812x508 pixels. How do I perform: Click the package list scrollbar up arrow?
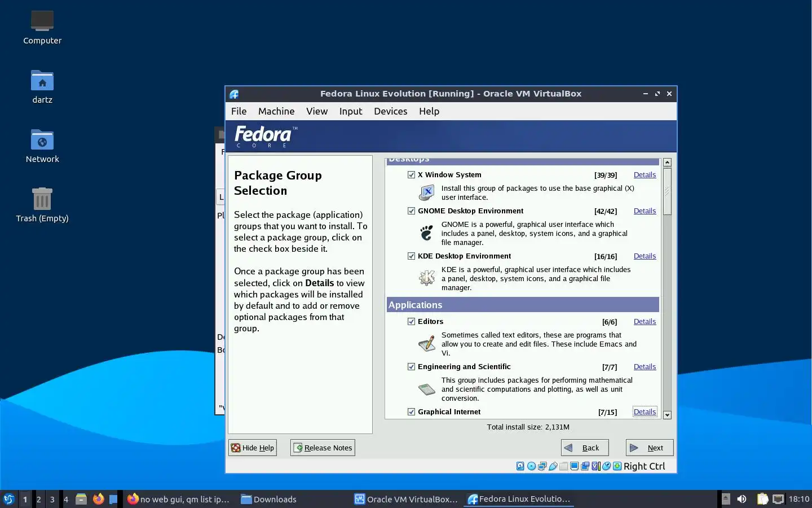point(667,163)
